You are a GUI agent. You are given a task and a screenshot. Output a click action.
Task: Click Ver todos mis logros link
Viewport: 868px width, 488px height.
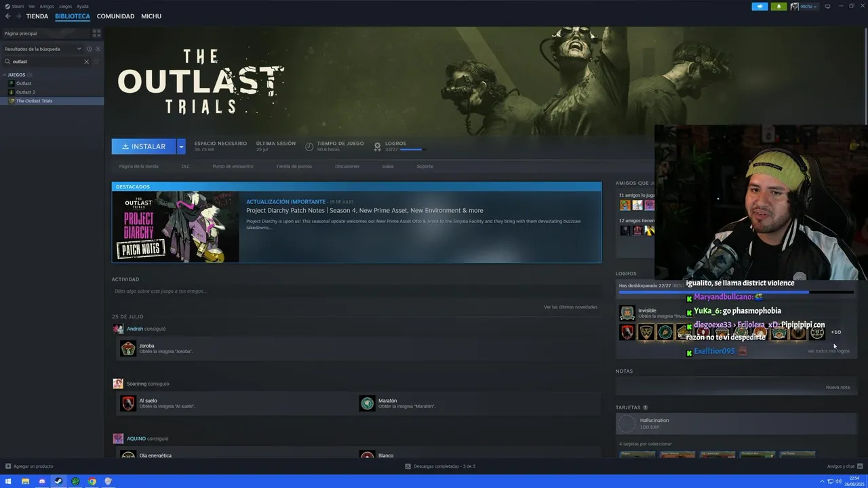829,351
